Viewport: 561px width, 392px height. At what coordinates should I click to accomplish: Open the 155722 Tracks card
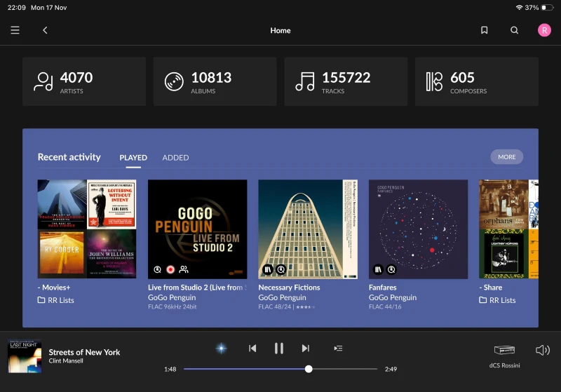(346, 81)
